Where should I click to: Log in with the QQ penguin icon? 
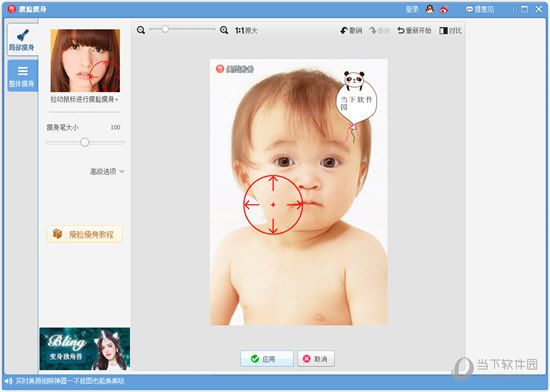click(x=430, y=9)
